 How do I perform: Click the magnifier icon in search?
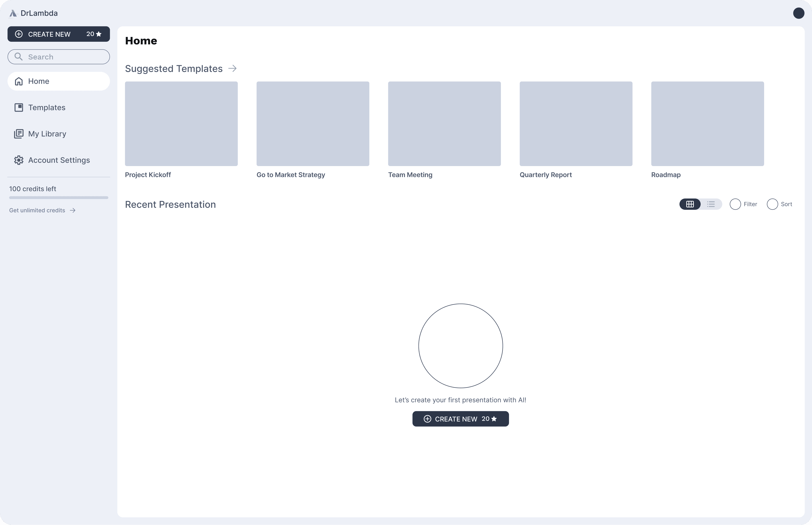coord(19,57)
